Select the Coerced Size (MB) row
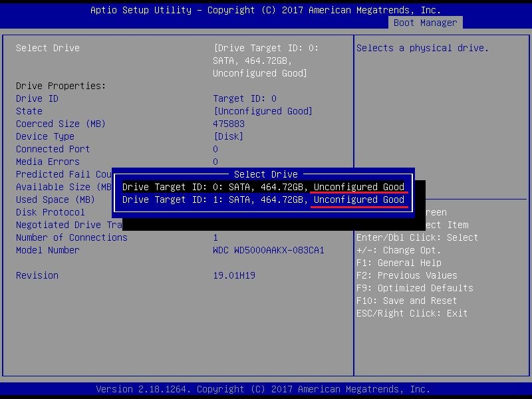 (61, 124)
